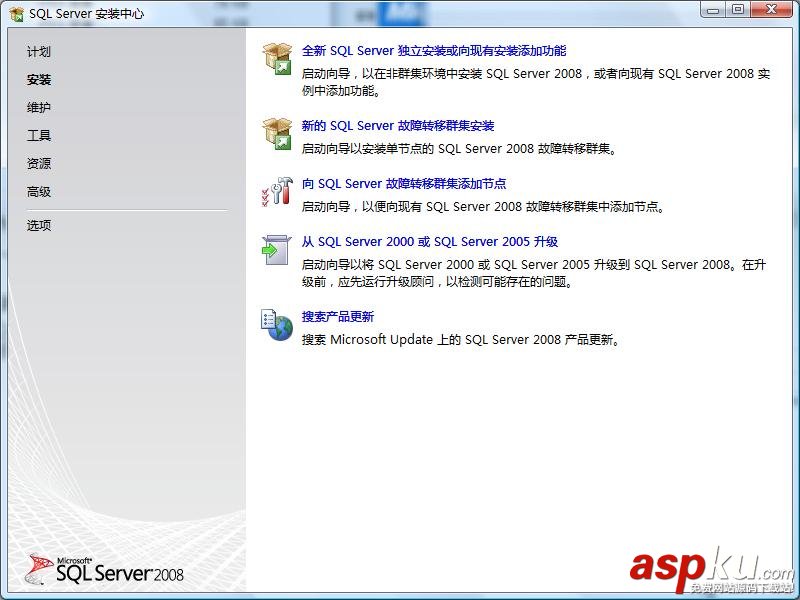Open the 高级 section

point(39,192)
